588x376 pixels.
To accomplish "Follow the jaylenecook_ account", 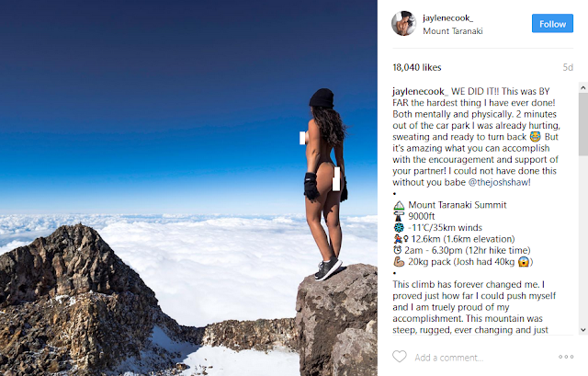I will pos(552,24).
